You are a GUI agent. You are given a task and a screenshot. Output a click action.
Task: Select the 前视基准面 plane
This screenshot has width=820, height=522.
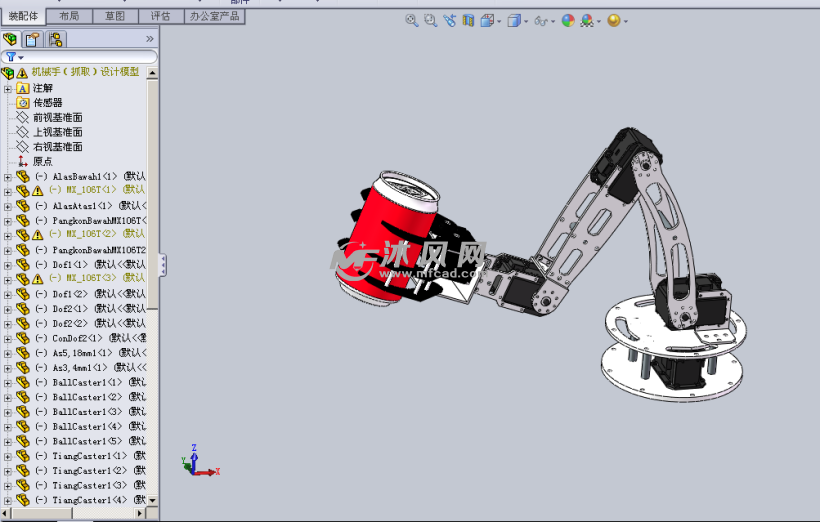58,117
